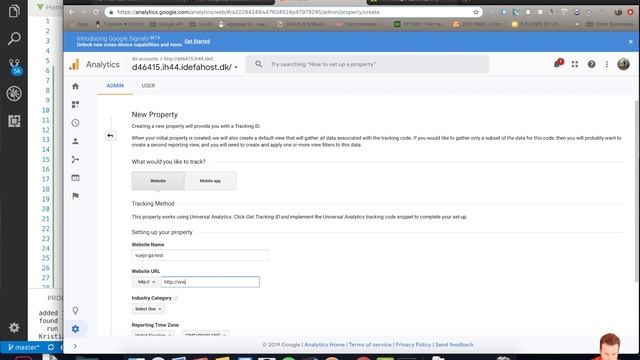
Task: Reload the browser page
Action: click(x=96, y=12)
